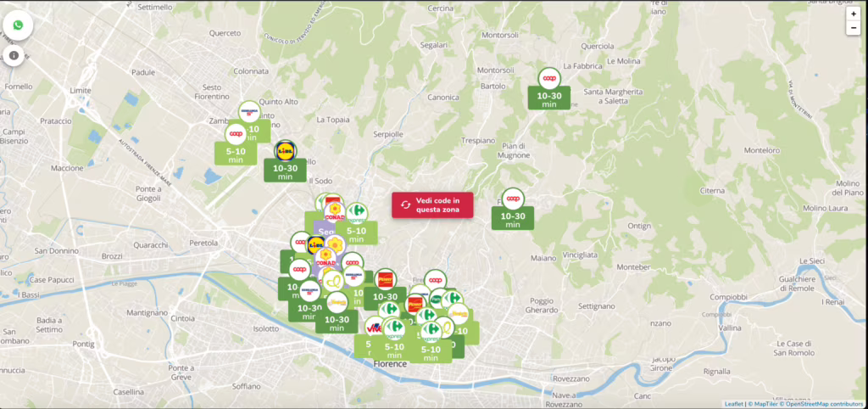Image resolution: width=868 pixels, height=409 pixels.
Task: Select Coop marker below Sesto Fiorentino
Action: tap(236, 134)
